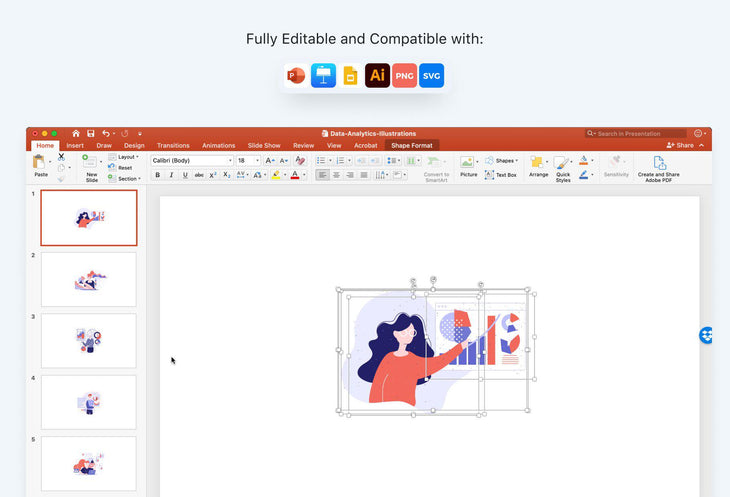Open the font size dropdown
This screenshot has height=497, width=730.
pos(248,160)
